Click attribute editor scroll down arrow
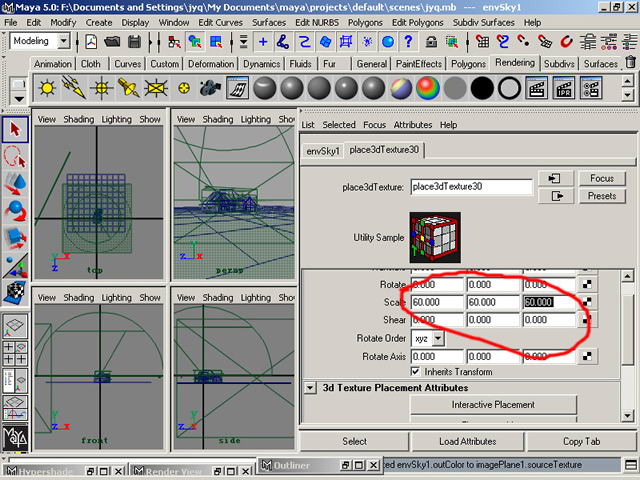640x480 pixels. 627,416
